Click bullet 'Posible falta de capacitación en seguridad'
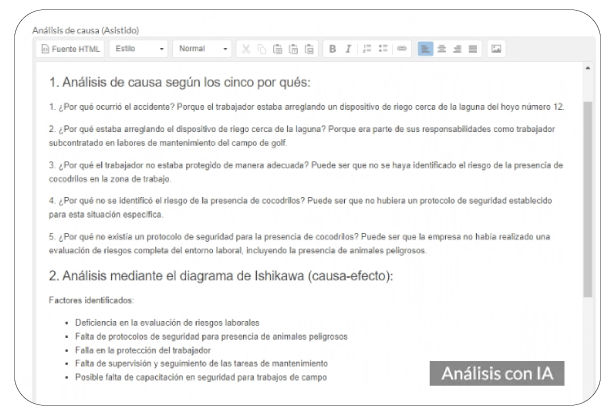The height and width of the screenshot is (415, 615). point(201,377)
